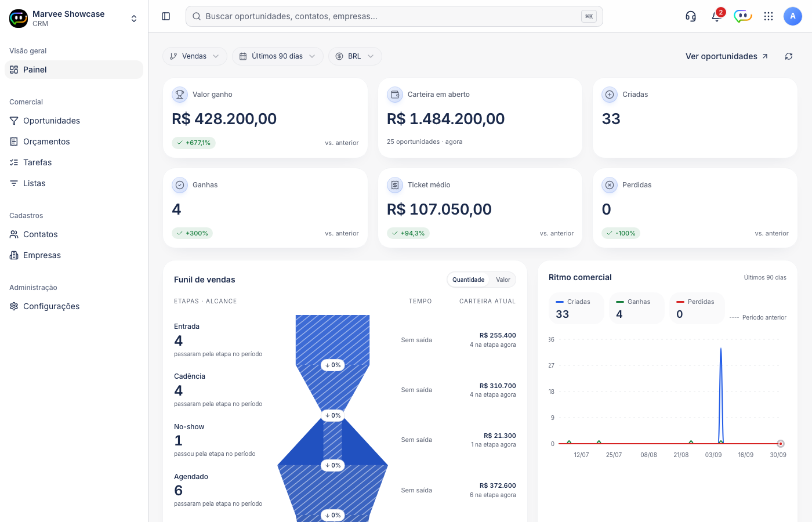Go to Painel in the sidebar
Image resolution: width=812 pixels, height=522 pixels.
[x=74, y=70]
